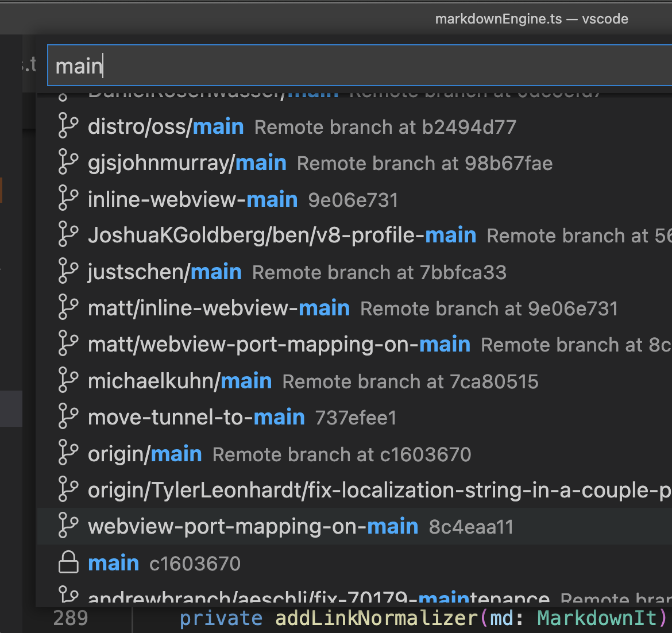The image size is (672, 633).
Task: Pick the justschen/main remote branch
Action: (354, 272)
